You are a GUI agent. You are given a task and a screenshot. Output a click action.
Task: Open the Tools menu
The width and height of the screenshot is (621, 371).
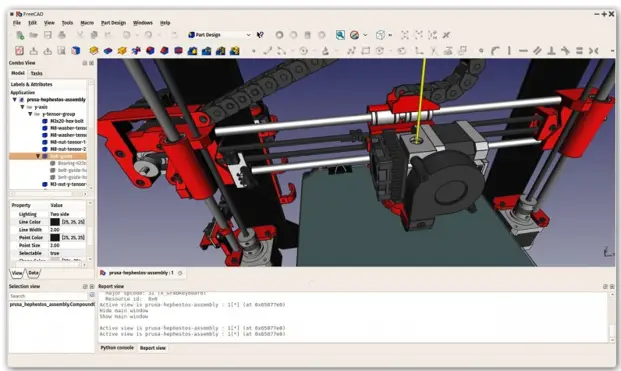67,23
